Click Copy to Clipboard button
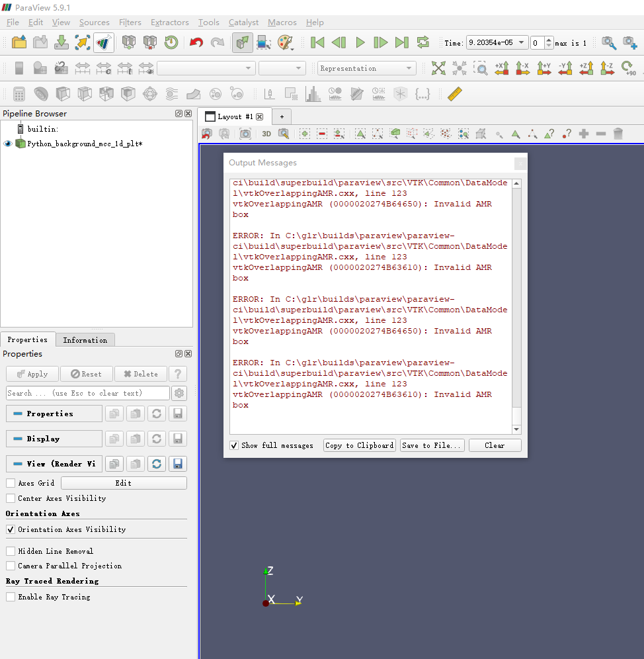The width and height of the screenshot is (644, 659). pos(360,445)
